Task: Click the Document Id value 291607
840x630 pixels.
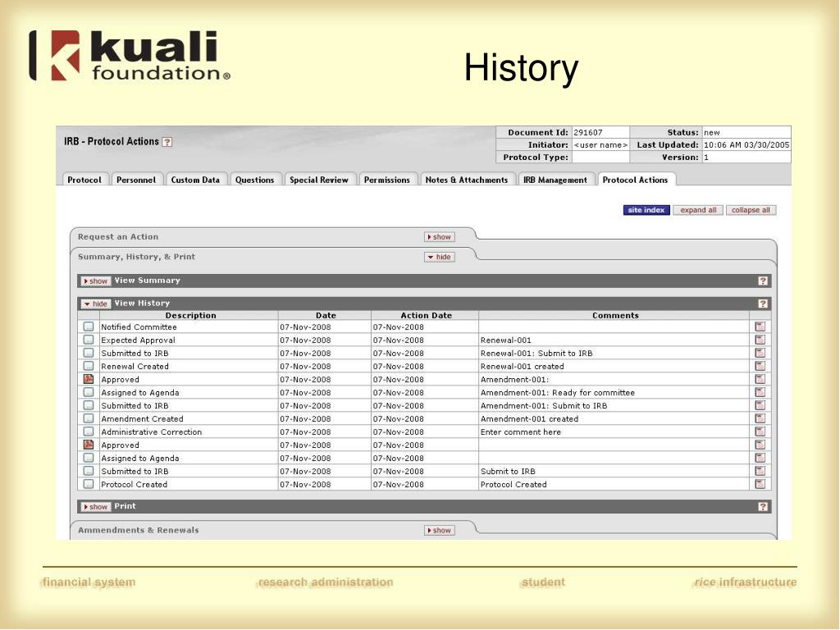Action: [588, 132]
